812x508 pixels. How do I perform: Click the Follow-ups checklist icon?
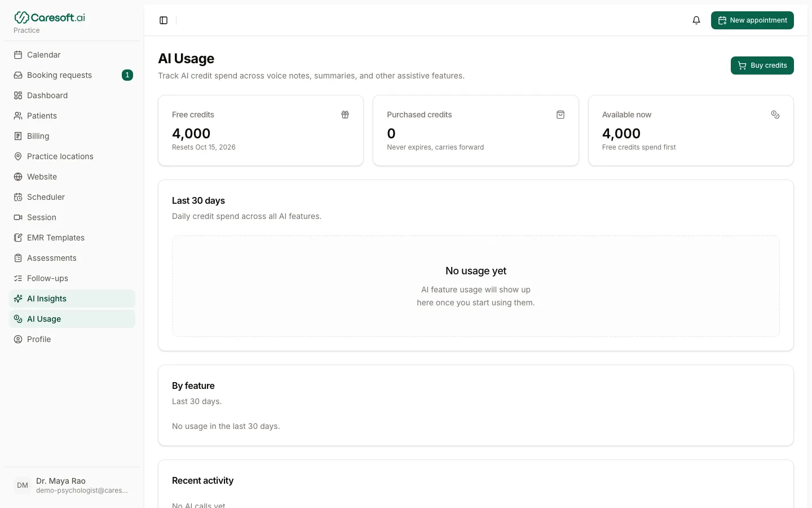(x=18, y=278)
